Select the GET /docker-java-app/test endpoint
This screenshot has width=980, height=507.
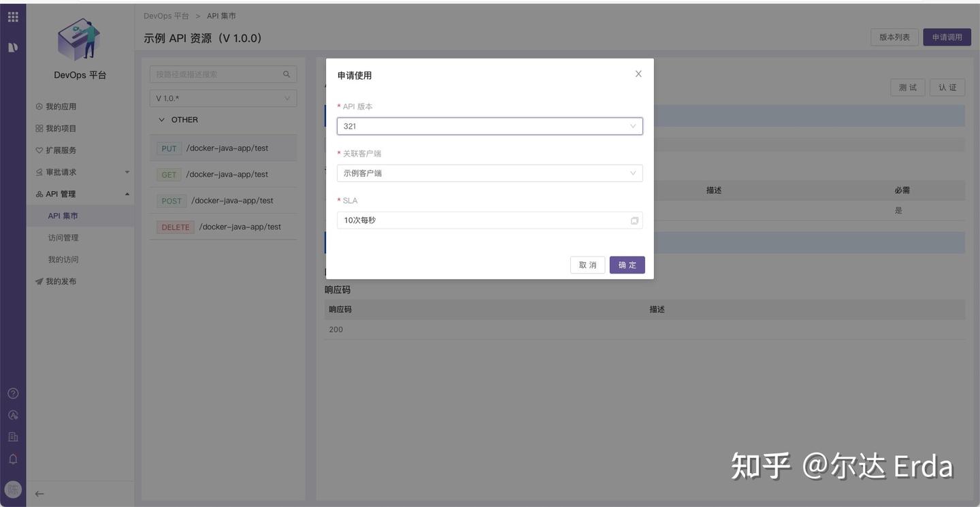click(223, 174)
